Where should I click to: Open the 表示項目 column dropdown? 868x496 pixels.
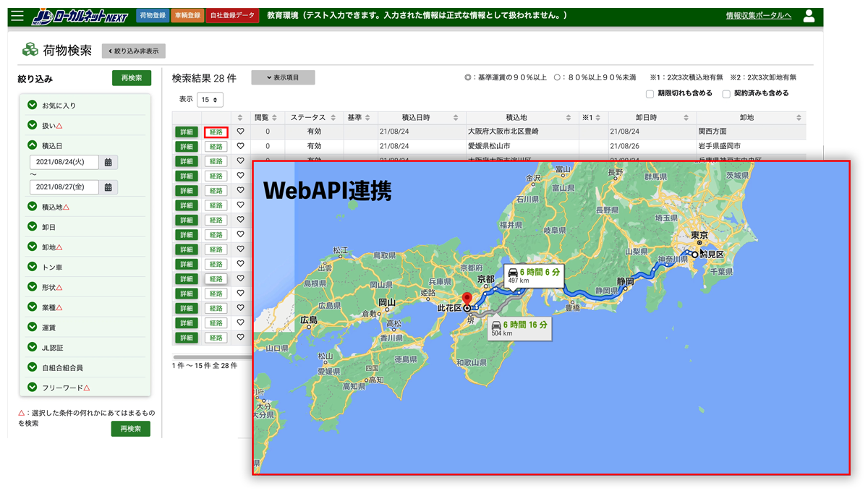283,77
